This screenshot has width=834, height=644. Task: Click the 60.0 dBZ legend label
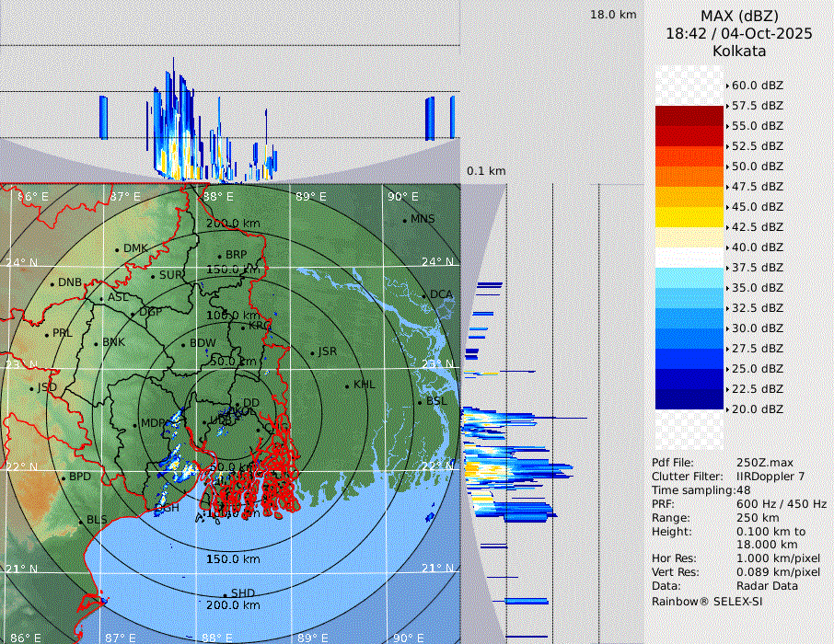coord(757,86)
